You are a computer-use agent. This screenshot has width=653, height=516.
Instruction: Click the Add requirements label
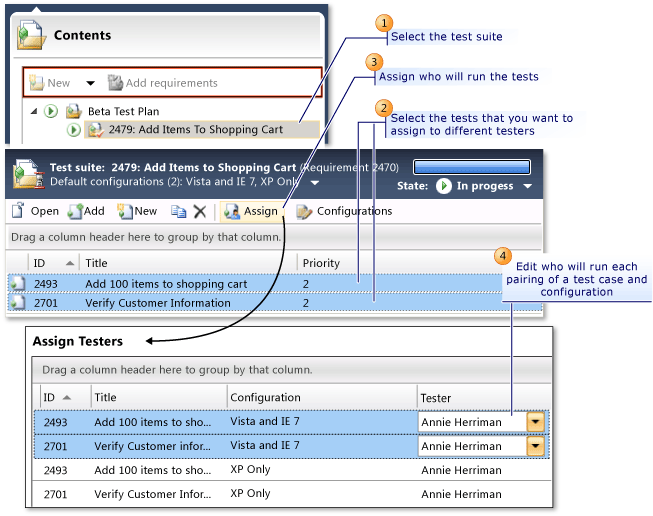click(172, 83)
